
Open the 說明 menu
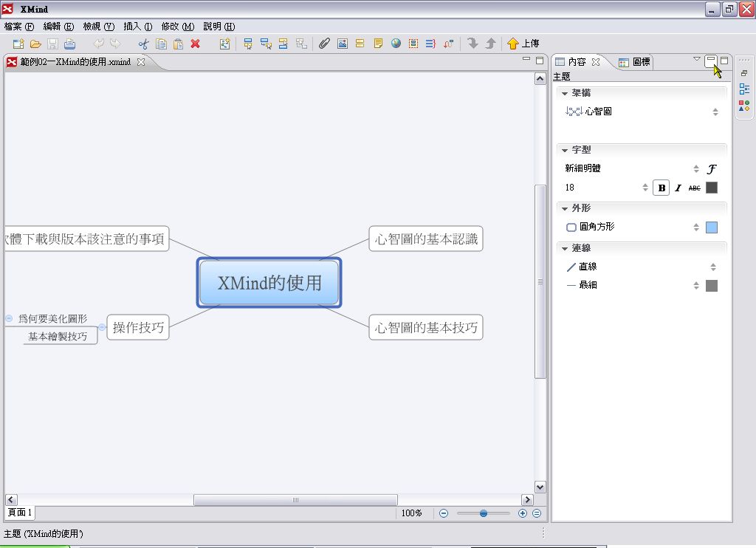(219, 27)
